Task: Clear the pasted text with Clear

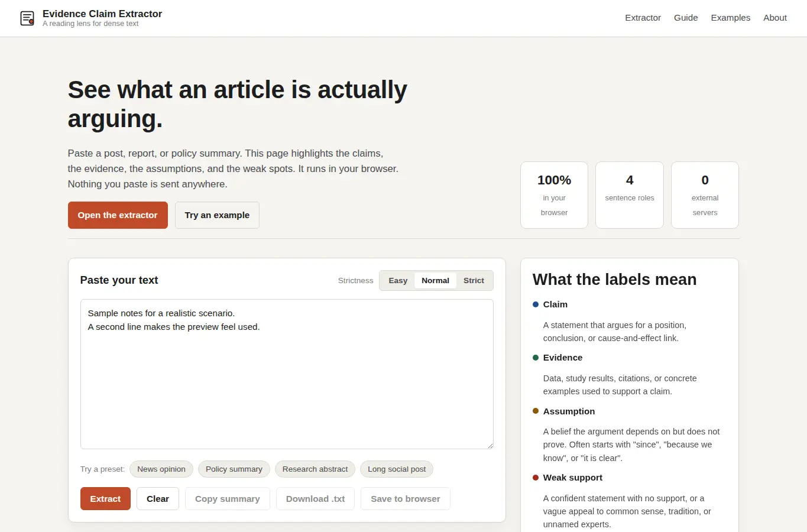Action: point(158,499)
